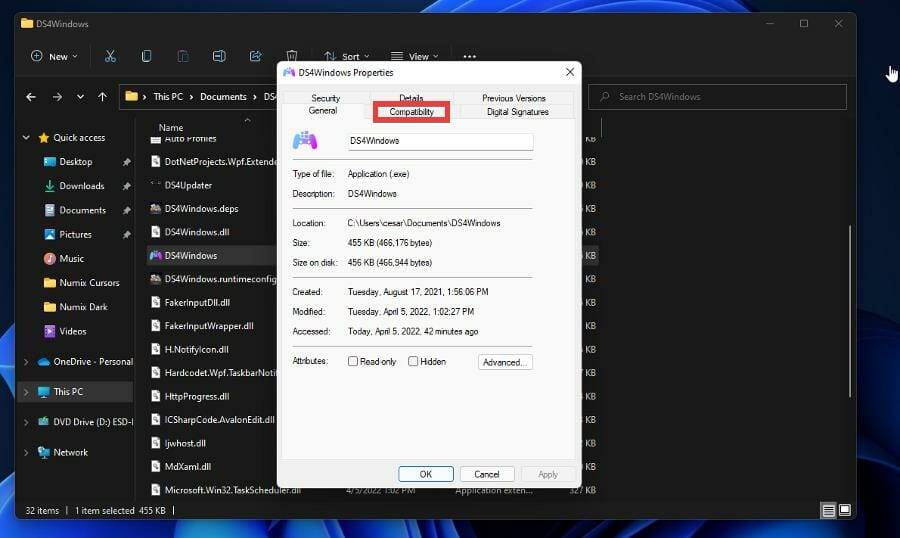Click the Share icon in Explorer toolbar

pos(255,56)
